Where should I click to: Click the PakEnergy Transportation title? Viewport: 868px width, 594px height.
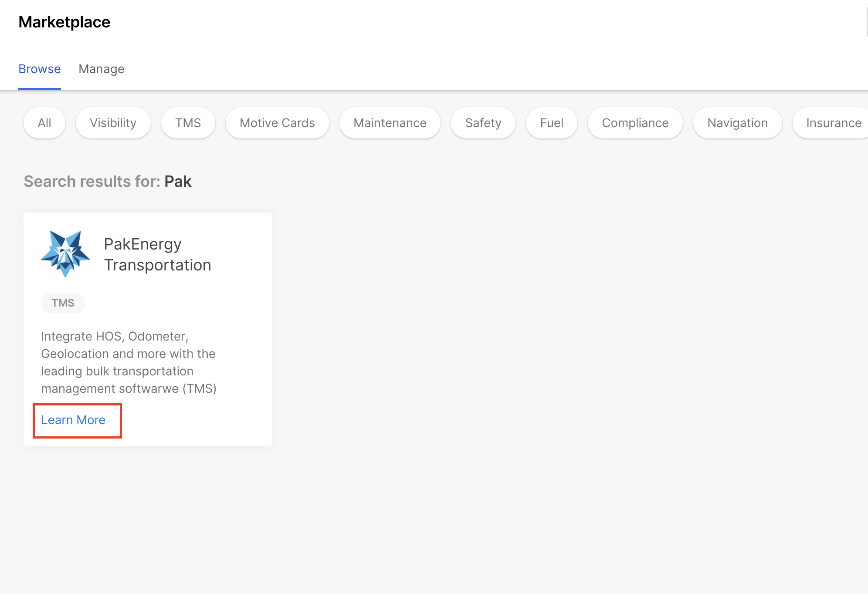click(158, 255)
